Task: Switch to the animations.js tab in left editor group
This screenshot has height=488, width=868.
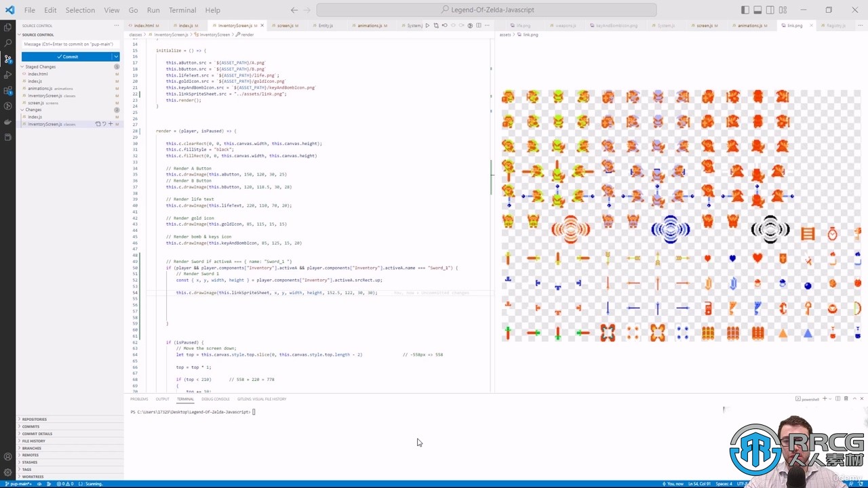Action: (x=371, y=25)
